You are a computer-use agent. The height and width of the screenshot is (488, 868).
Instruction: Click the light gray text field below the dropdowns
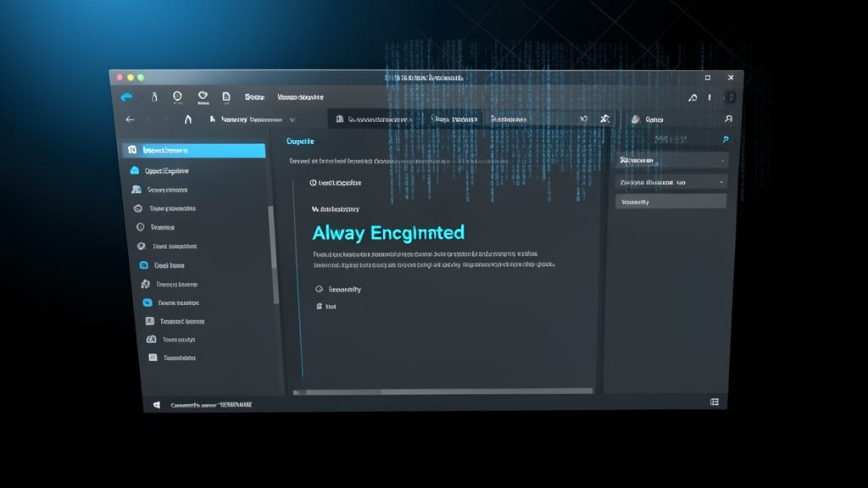671,202
